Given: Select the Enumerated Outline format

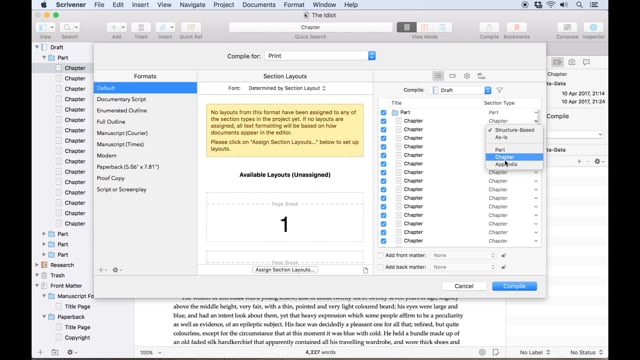Looking at the screenshot, I should [x=145, y=111].
